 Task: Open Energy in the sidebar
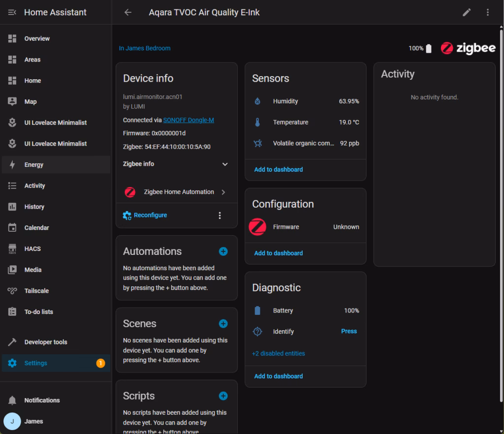click(34, 165)
